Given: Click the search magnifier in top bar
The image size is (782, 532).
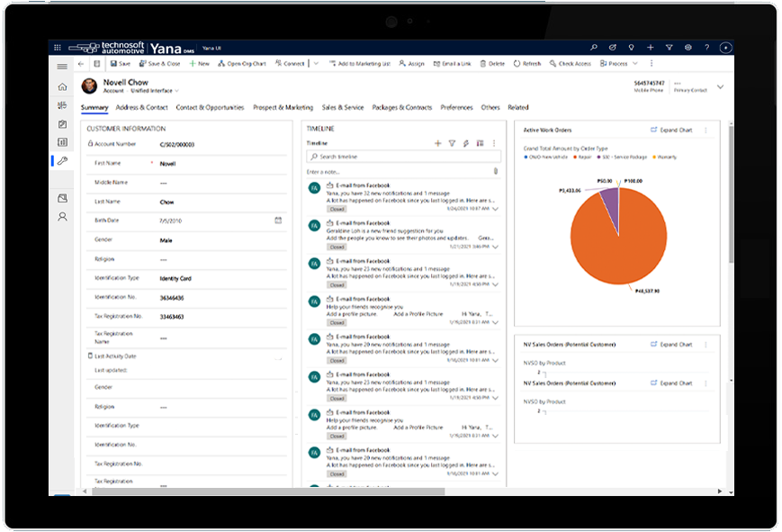Looking at the screenshot, I should (594, 48).
